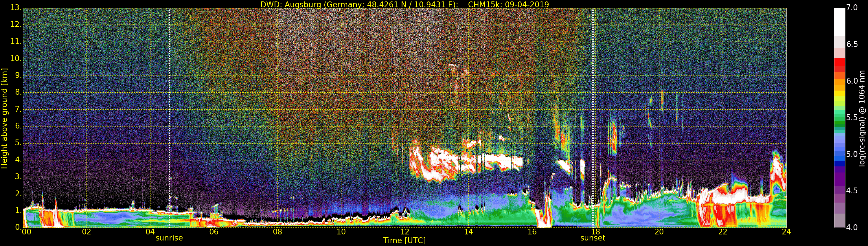Click the "CHM15k: 09-04-2019" instrument and date label

tap(508, 4)
